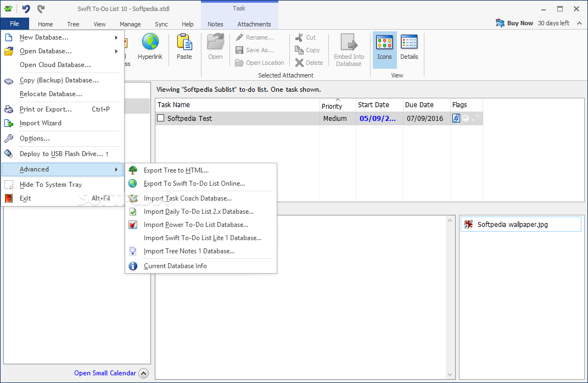Select Export To Swift To-Do List Online
The image size is (588, 383).
click(201, 183)
